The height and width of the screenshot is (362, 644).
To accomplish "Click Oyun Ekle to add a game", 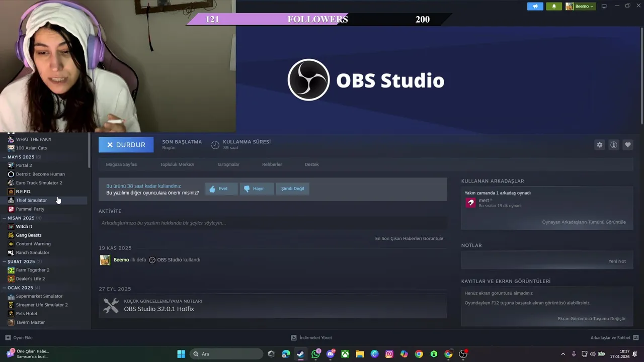I will point(19,338).
